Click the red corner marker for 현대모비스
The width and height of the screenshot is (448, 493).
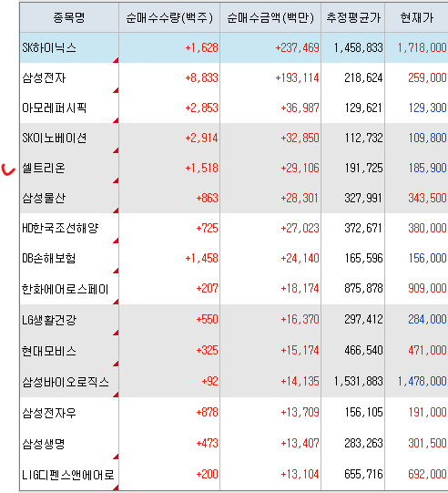tap(116, 364)
